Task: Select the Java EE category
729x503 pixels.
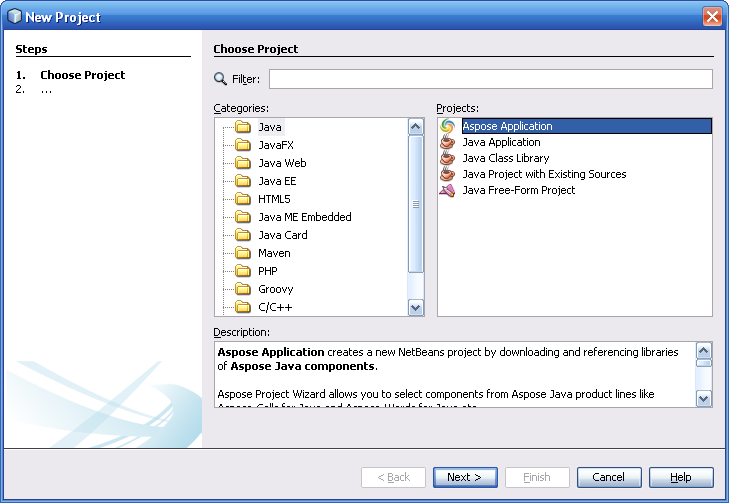Action: pyautogui.click(x=277, y=181)
